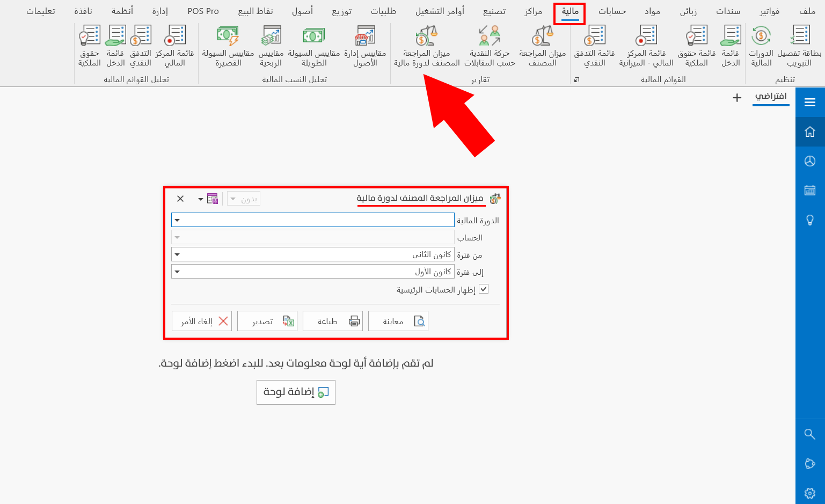Expand the الدورة المالية dropdown
The width and height of the screenshot is (825, 504).
coord(177,220)
